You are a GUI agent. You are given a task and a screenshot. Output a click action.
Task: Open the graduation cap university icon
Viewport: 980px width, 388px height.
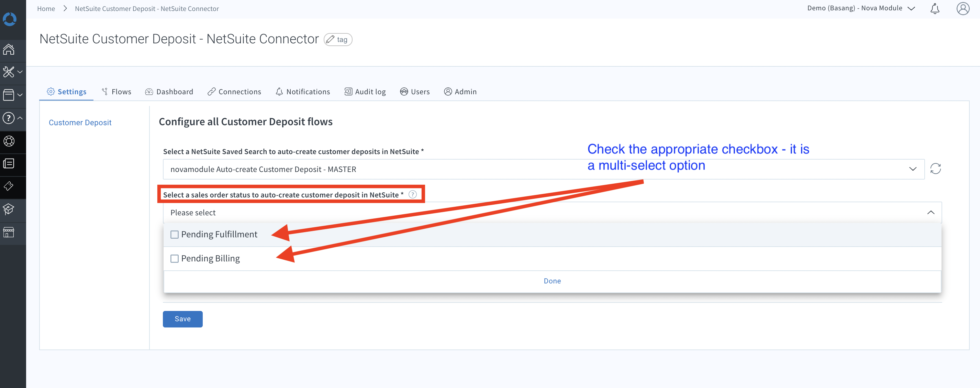[x=8, y=209]
